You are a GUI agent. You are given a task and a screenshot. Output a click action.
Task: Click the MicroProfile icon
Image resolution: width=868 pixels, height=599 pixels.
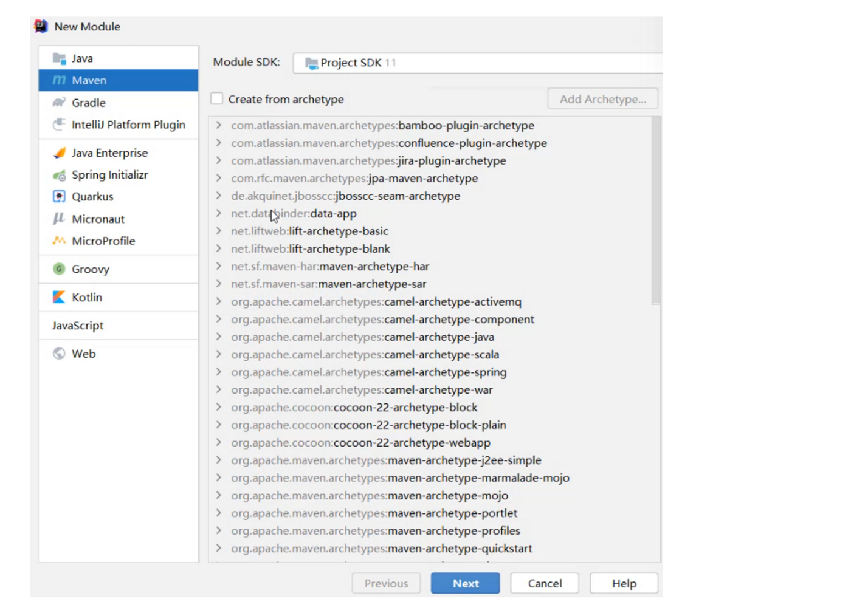coord(59,241)
